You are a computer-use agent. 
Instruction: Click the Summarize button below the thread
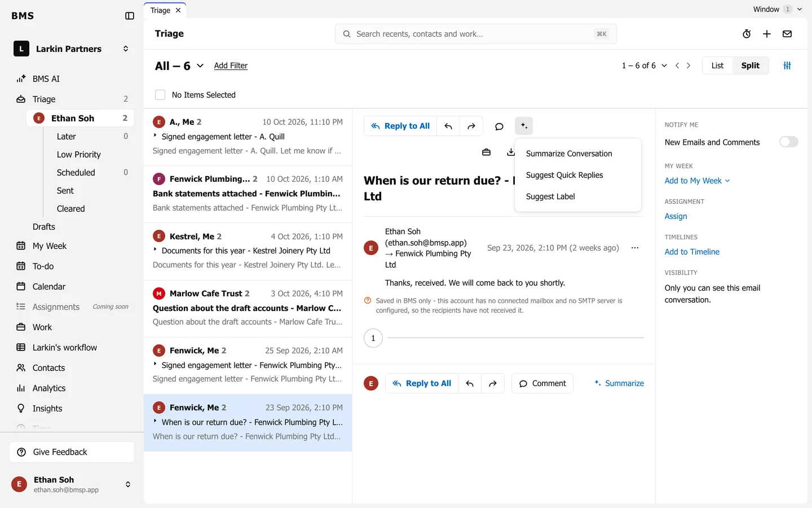(619, 383)
